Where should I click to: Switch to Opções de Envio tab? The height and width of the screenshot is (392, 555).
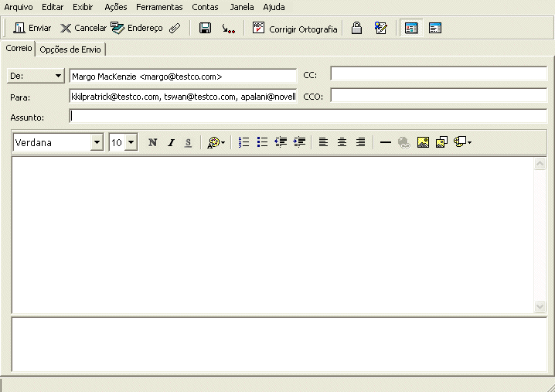[x=70, y=49]
